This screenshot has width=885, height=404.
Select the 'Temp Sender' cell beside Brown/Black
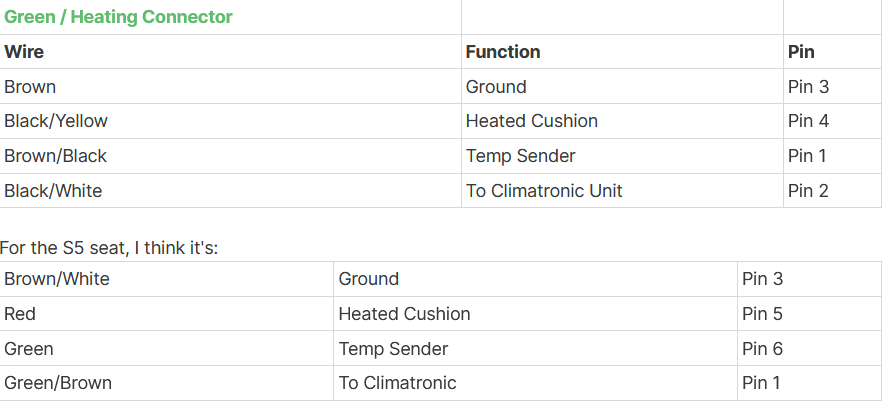click(x=520, y=156)
